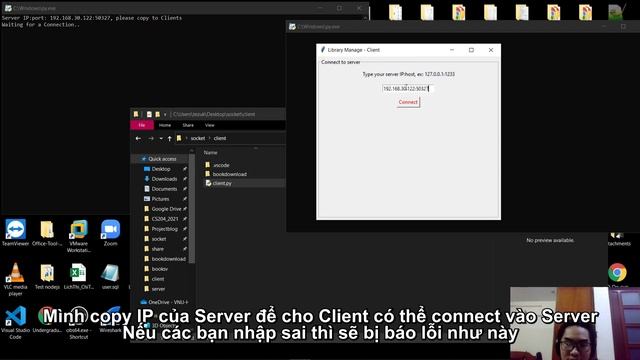
Task: Open the LichThi Excel file icon
Action: click(78, 277)
